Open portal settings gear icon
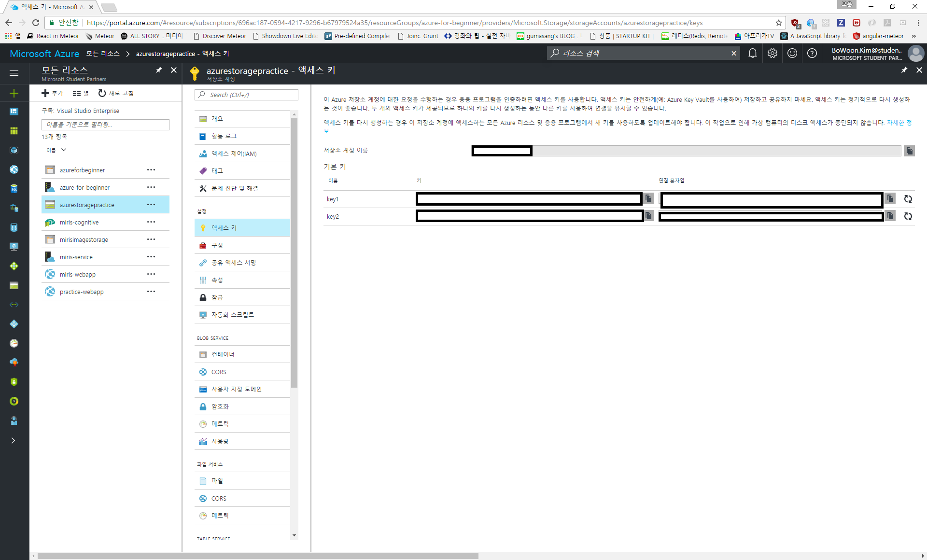The image size is (927, 560). pos(772,53)
